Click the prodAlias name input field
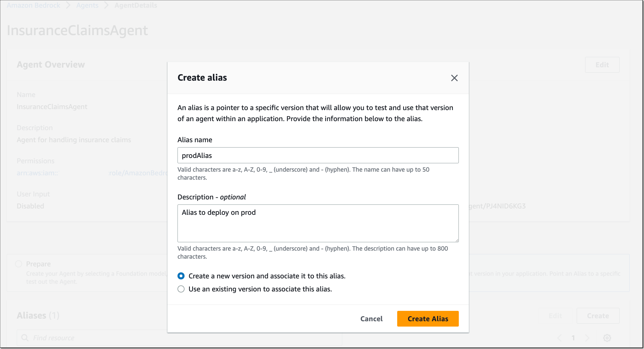 (x=317, y=155)
